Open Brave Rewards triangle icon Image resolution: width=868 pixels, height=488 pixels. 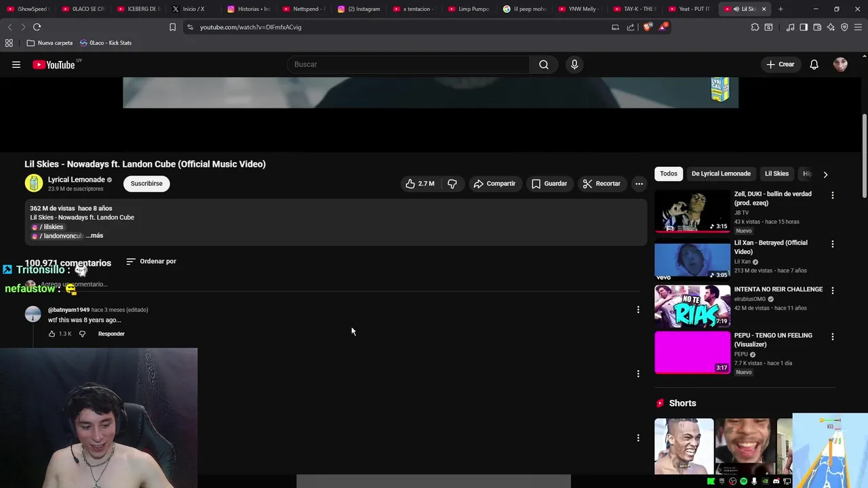pos(663,27)
